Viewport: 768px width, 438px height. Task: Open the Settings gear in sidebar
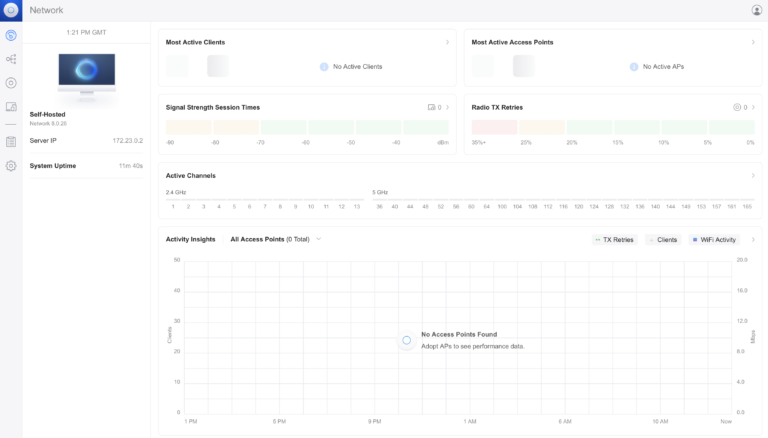point(11,166)
